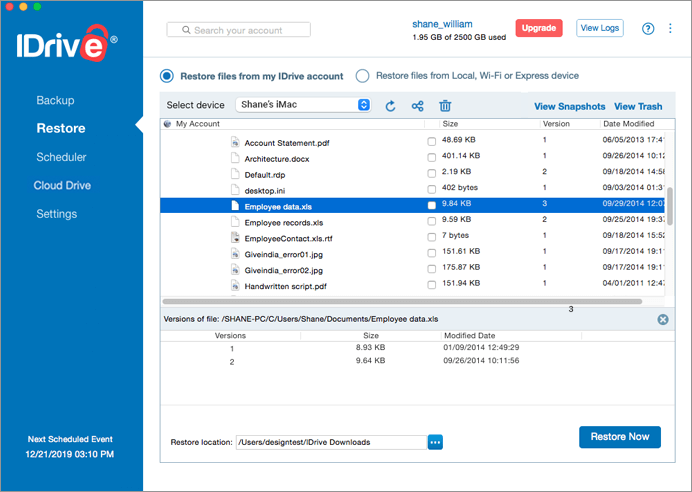
Task: Select Restore files from my IDrive account
Action: 167,76
